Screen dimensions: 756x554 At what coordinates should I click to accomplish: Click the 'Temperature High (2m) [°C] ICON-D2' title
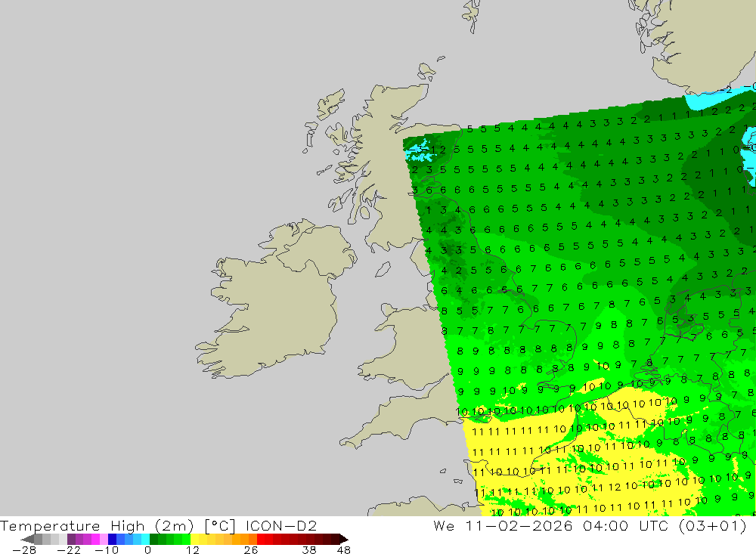158,525
